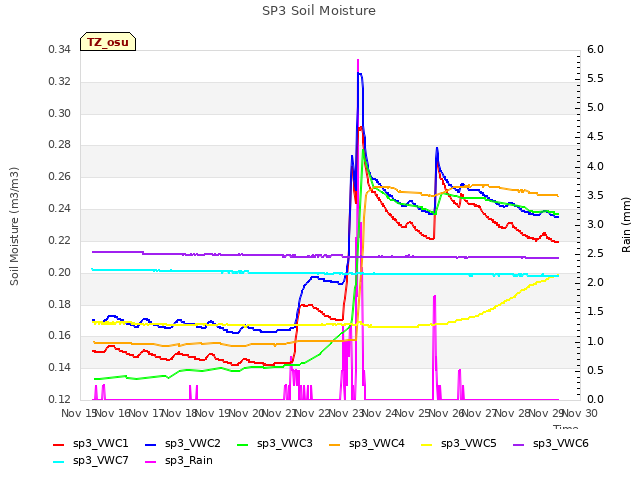Click the 0.22 left axis value
Screen dimensions: 640x480
[60, 240]
